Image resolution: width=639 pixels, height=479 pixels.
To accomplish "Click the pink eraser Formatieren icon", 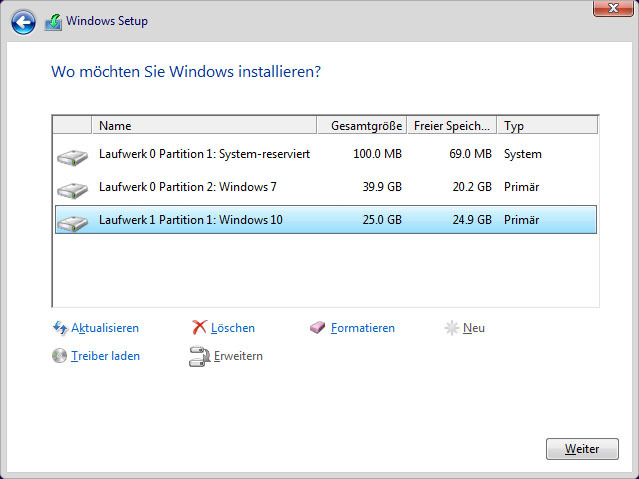I will point(317,327).
